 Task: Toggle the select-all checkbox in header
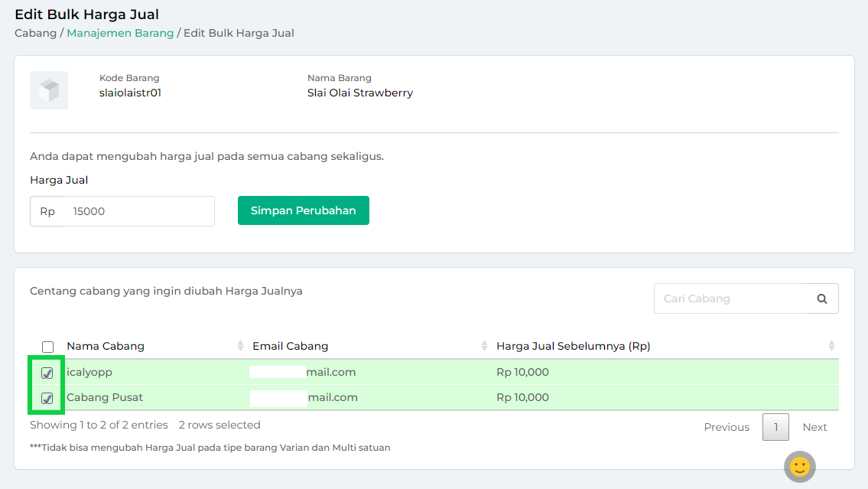(47, 347)
